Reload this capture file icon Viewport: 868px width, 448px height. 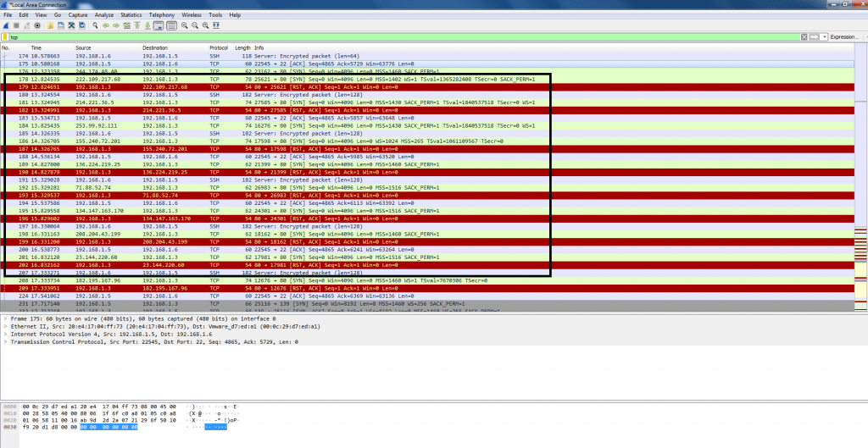click(82, 25)
